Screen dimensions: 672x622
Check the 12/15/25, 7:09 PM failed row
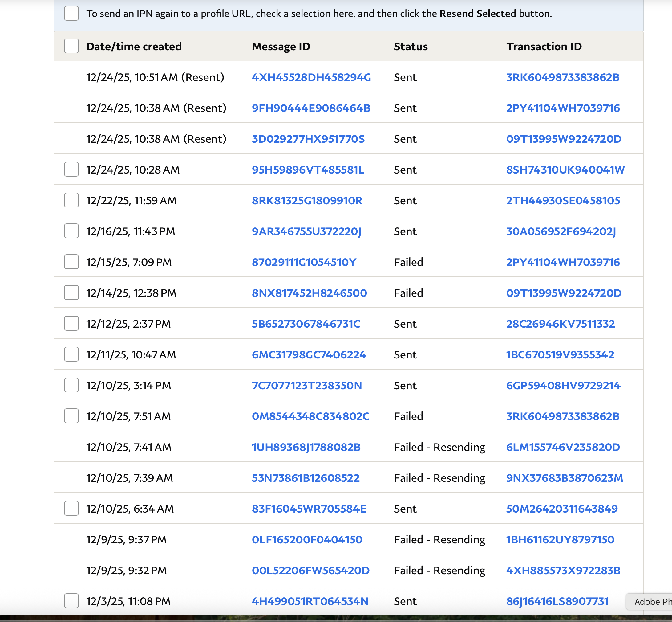pyautogui.click(x=71, y=262)
